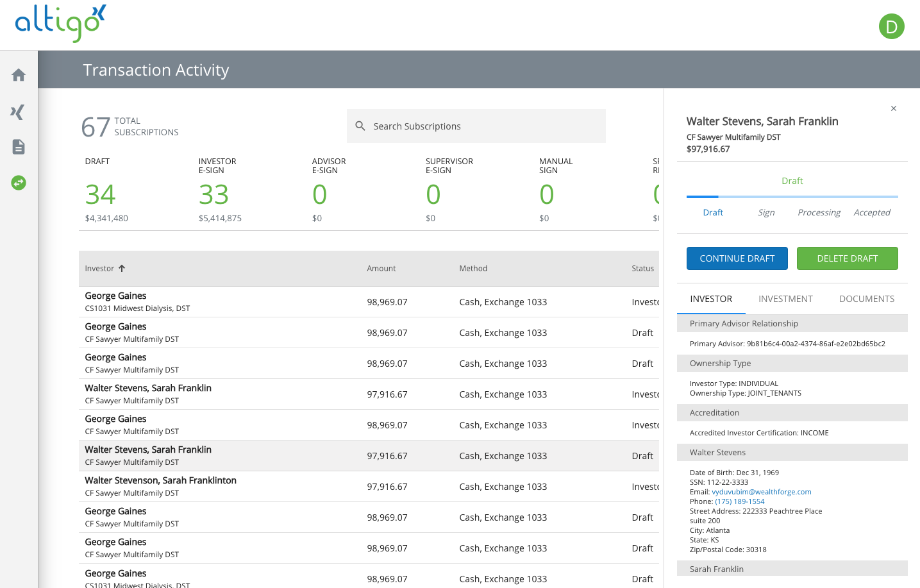This screenshot has width=920, height=588.
Task: Select the INVESTOR tab
Action: (711, 299)
